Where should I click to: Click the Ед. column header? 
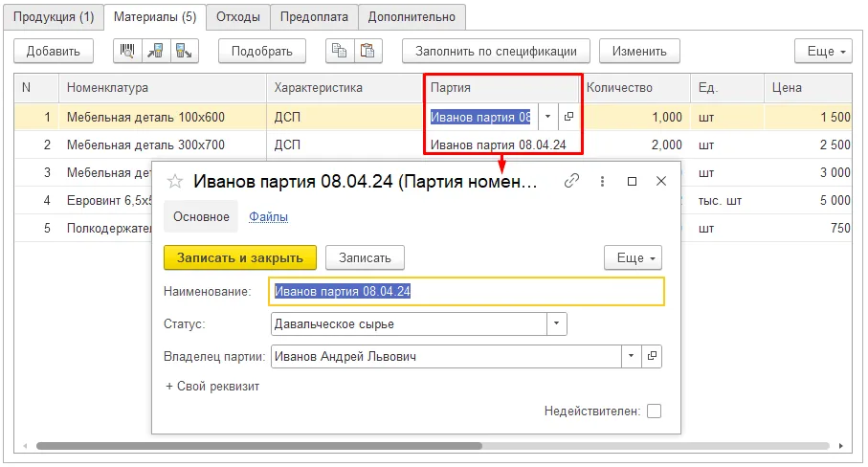pos(727,87)
